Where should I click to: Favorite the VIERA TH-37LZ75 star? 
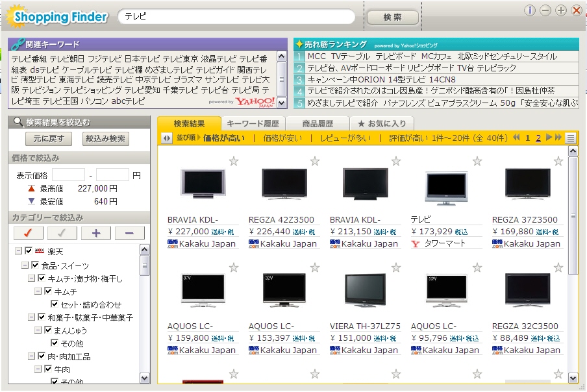point(396,267)
